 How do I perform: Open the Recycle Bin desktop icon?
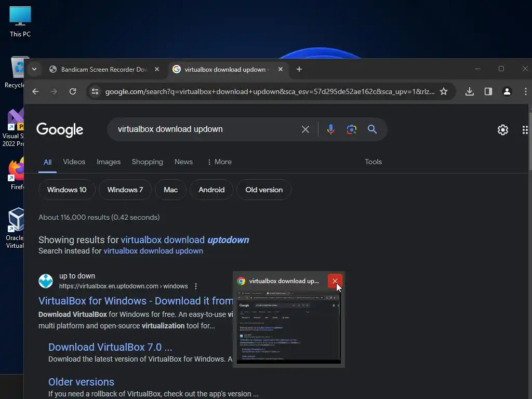click(x=15, y=73)
